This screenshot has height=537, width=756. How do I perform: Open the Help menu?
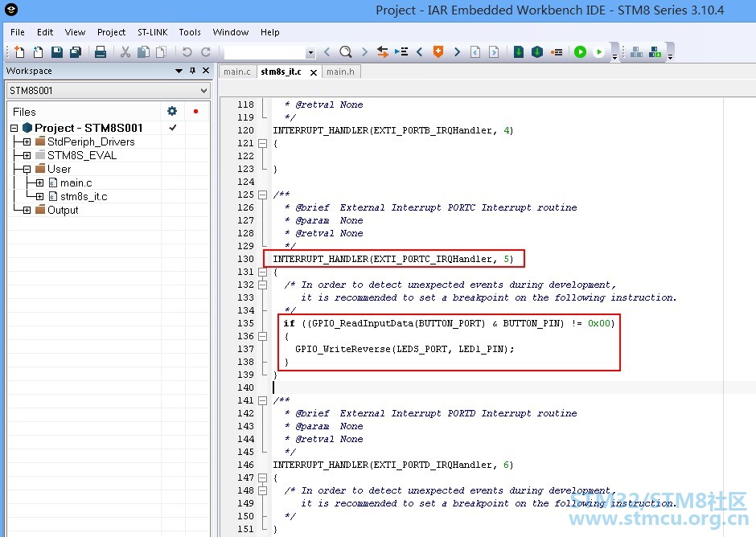[270, 32]
